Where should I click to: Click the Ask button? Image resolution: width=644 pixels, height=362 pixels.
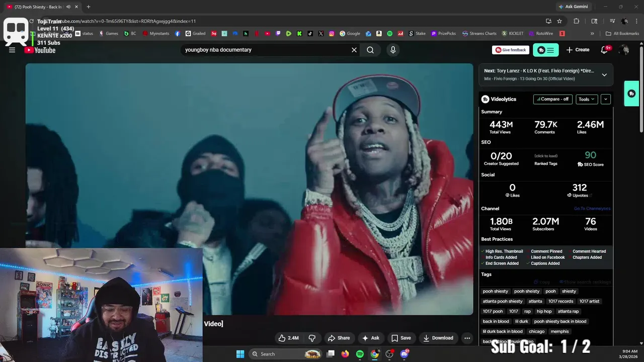coord(371,338)
